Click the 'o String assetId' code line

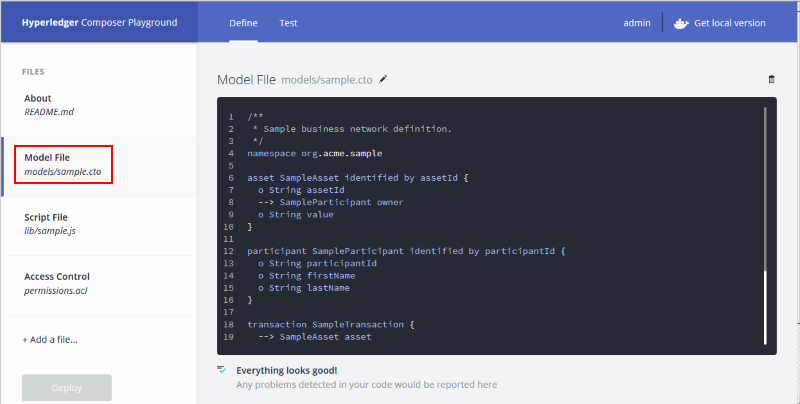[x=301, y=190]
